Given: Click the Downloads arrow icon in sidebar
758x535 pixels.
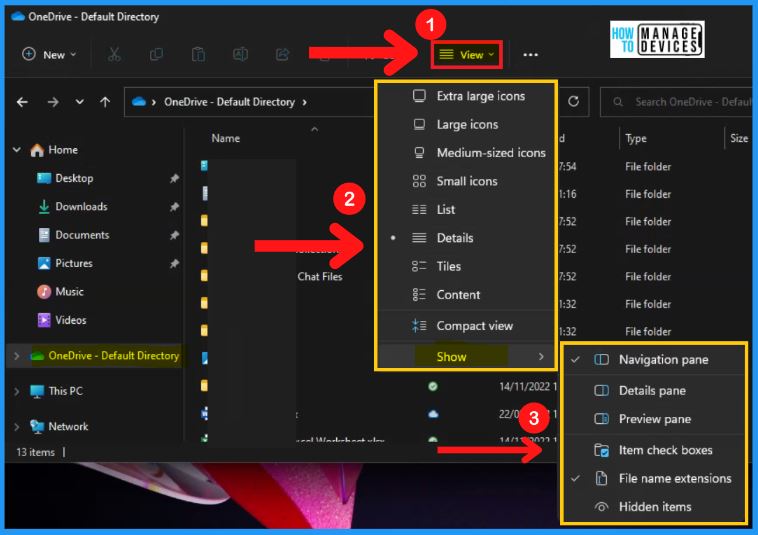Looking at the screenshot, I should pyautogui.click(x=44, y=207).
